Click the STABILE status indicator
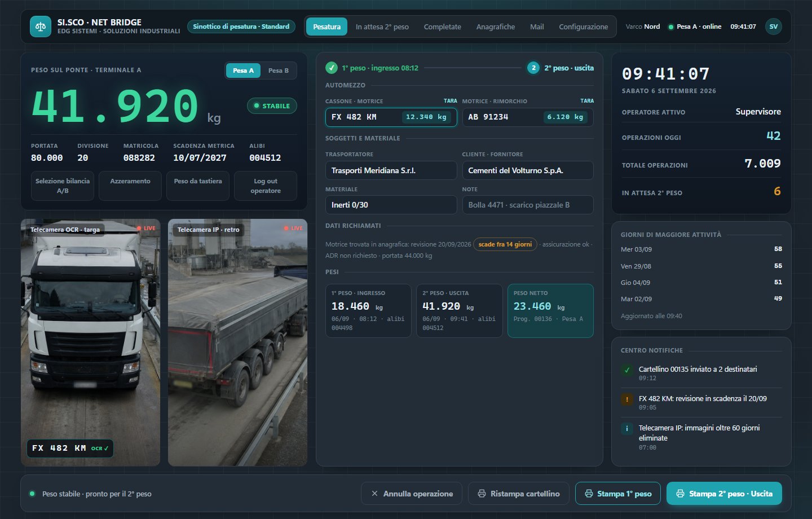Screen dimensions: 812x519 pyautogui.click(x=272, y=106)
